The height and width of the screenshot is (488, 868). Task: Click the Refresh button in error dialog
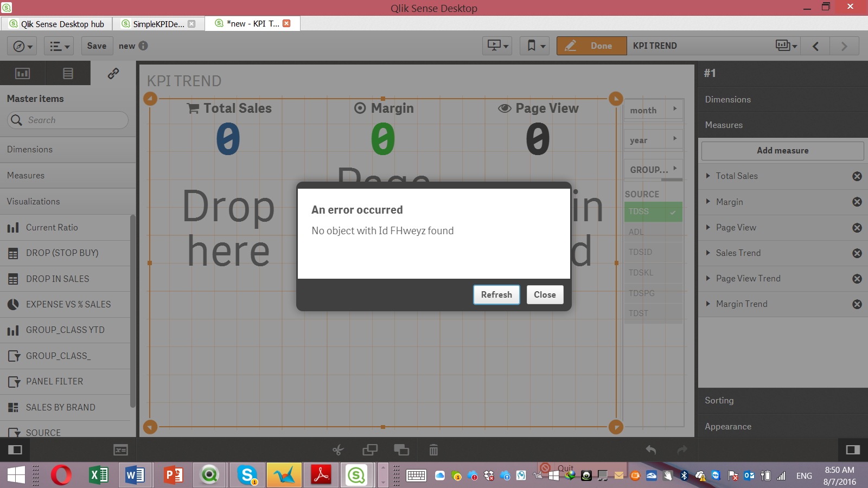(496, 294)
